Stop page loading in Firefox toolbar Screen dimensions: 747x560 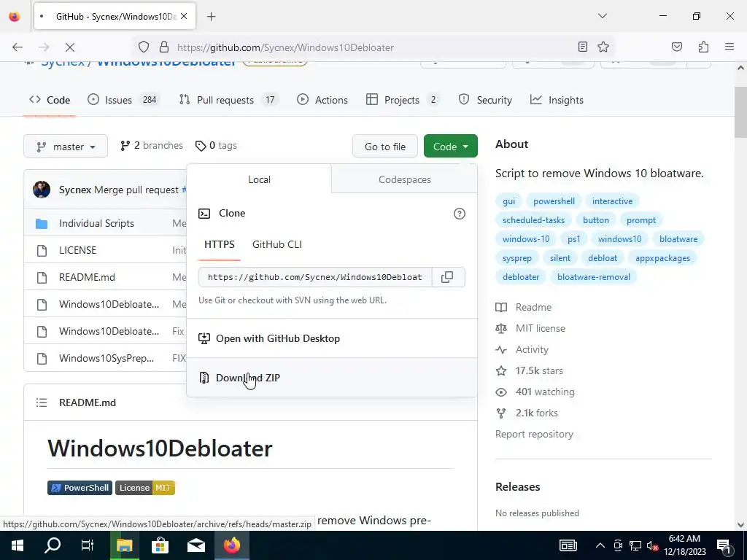[69, 47]
